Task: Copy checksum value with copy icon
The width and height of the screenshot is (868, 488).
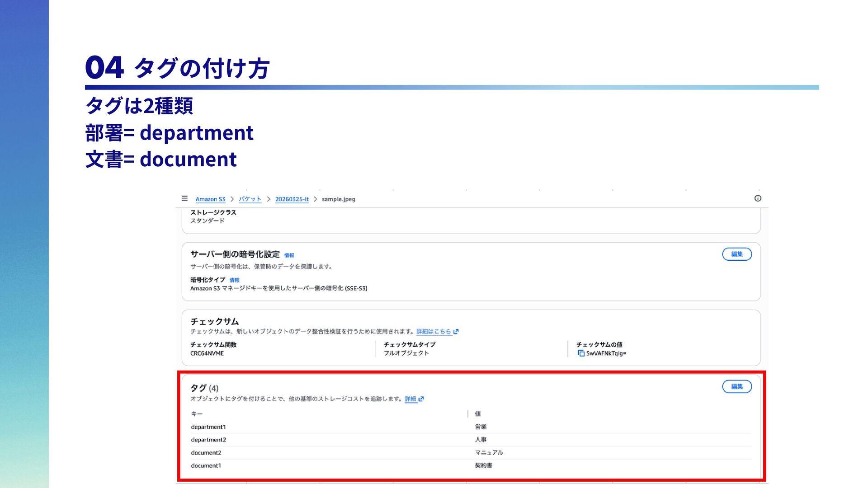Action: click(581, 353)
